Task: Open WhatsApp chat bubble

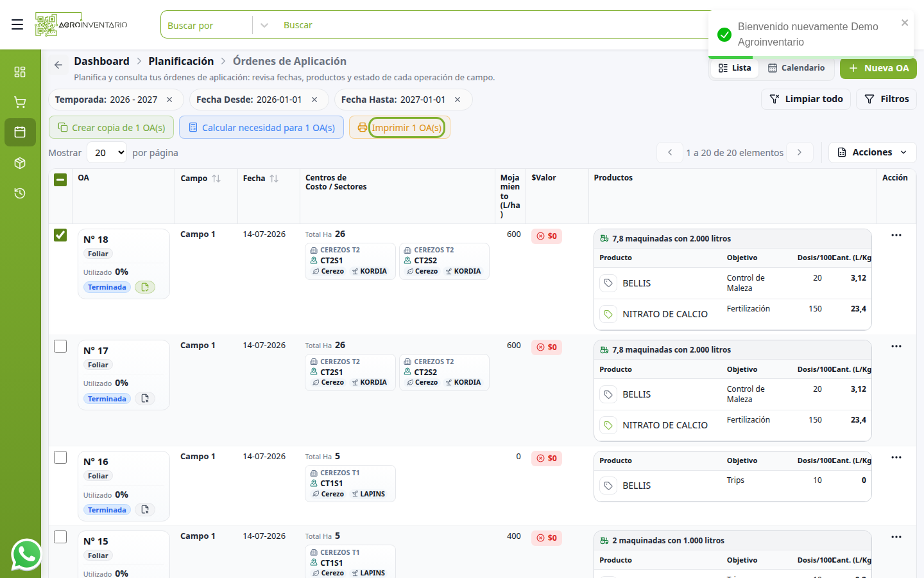Action: (x=26, y=555)
